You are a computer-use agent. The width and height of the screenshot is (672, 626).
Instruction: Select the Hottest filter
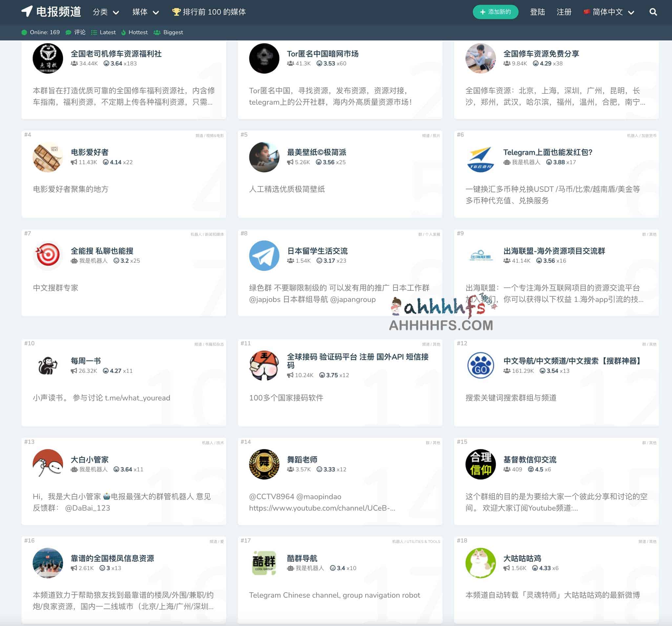tap(138, 32)
